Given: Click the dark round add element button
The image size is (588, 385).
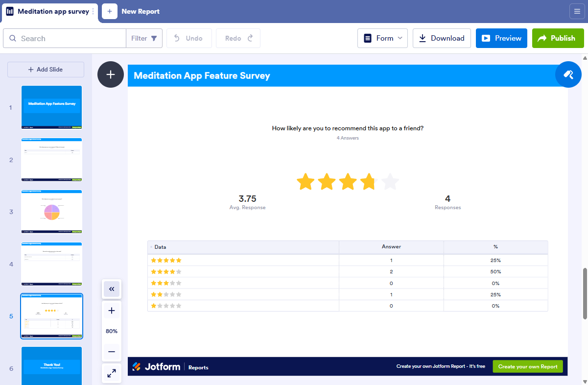Looking at the screenshot, I should (x=111, y=74).
